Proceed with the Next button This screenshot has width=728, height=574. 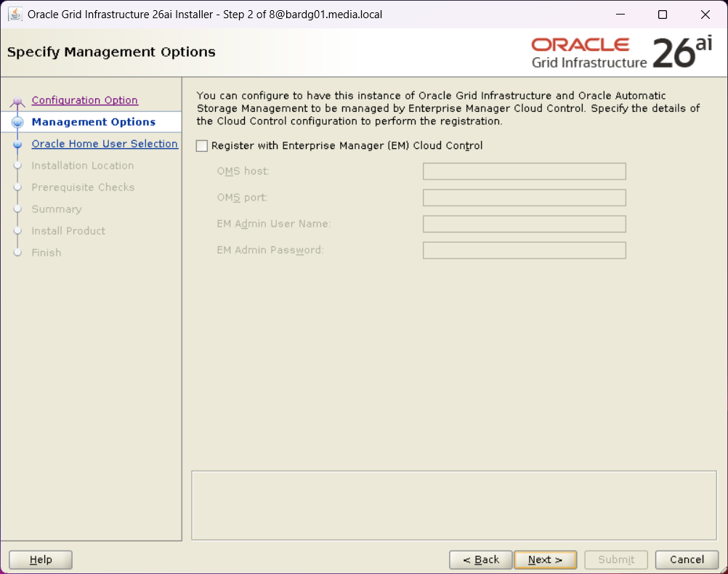pyautogui.click(x=545, y=559)
